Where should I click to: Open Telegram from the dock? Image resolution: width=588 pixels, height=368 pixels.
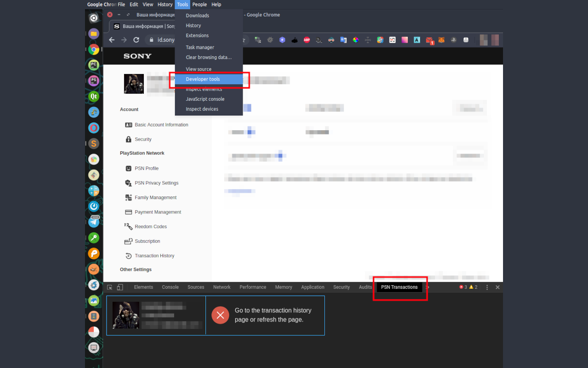click(x=94, y=222)
